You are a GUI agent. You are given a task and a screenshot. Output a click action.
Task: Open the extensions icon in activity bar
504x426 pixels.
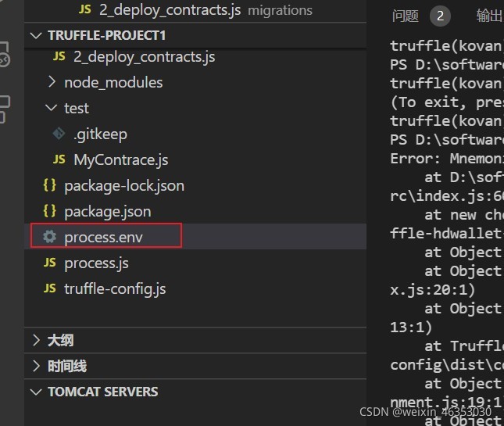5,109
